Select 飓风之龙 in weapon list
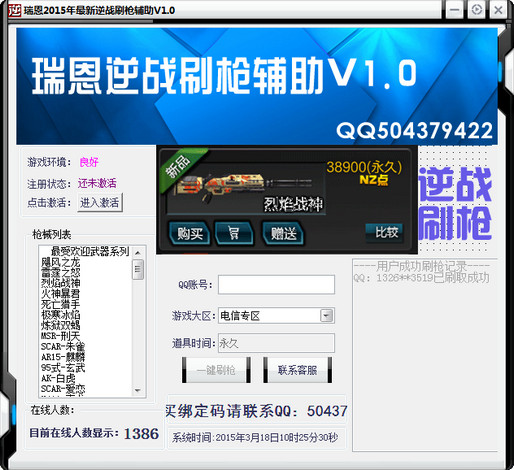 click(x=61, y=262)
